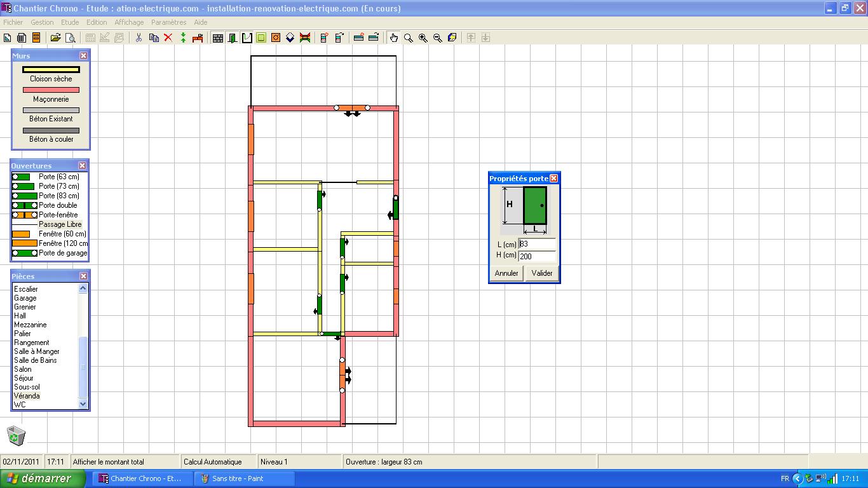Select Porte double in Ouvertures

(50, 205)
